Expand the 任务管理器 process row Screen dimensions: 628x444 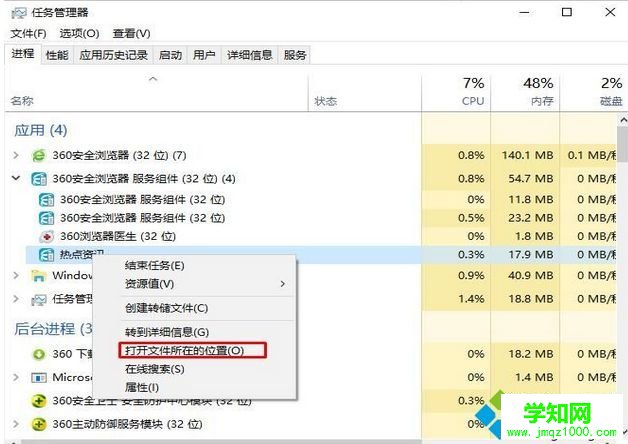pos(16,299)
